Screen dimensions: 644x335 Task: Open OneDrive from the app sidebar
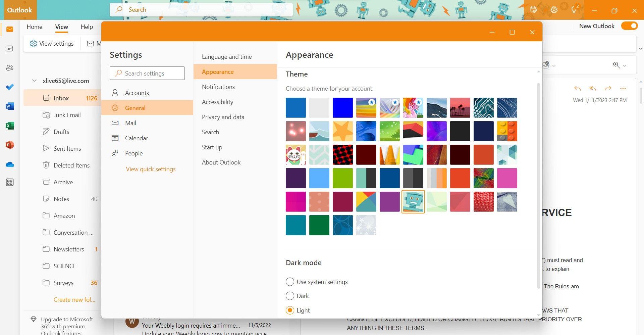point(10,164)
